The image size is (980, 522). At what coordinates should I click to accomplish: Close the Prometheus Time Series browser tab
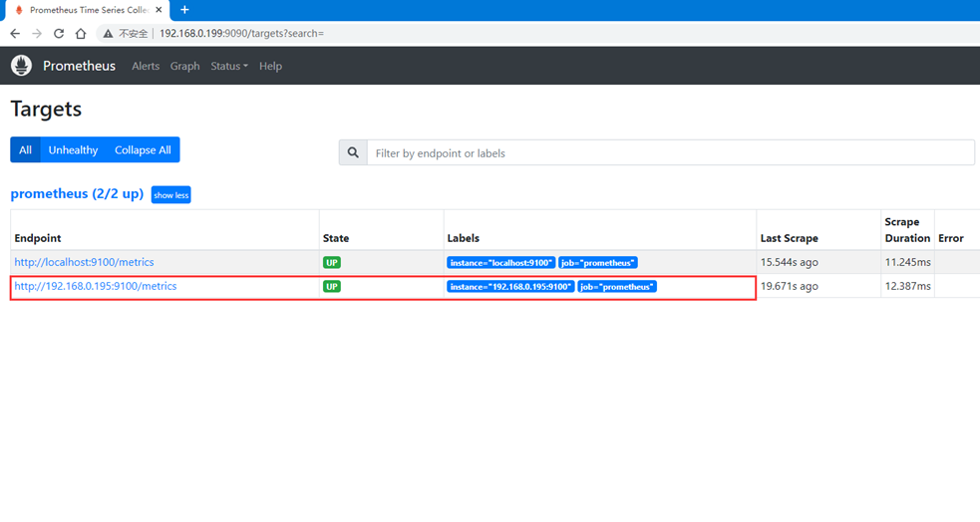[x=159, y=10]
